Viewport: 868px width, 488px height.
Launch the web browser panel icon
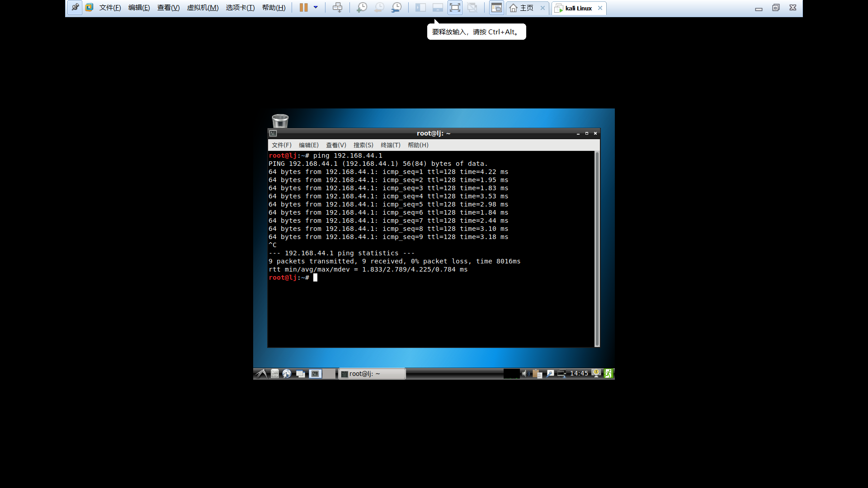[287, 374]
